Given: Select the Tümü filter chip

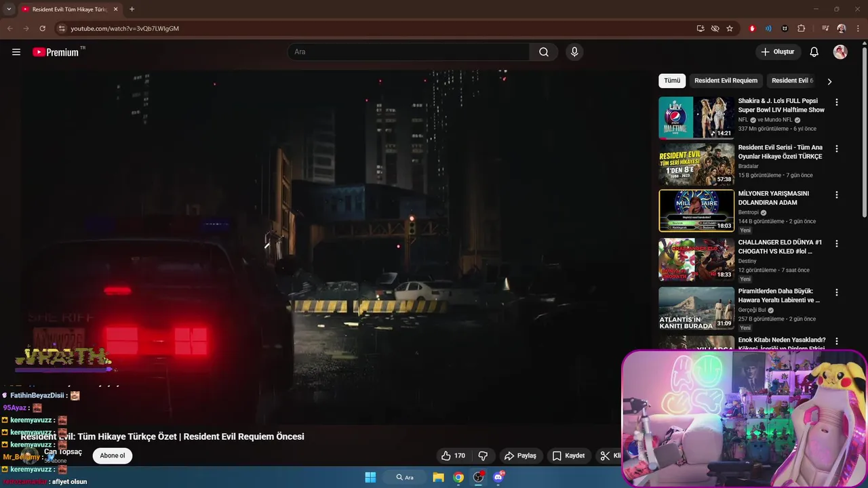Looking at the screenshot, I should pyautogui.click(x=672, y=81).
